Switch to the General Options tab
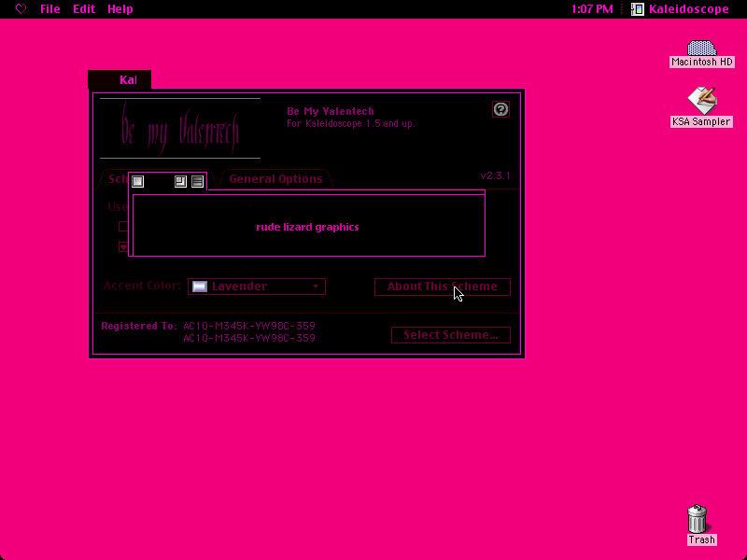Image resolution: width=747 pixels, height=560 pixels. [x=275, y=179]
